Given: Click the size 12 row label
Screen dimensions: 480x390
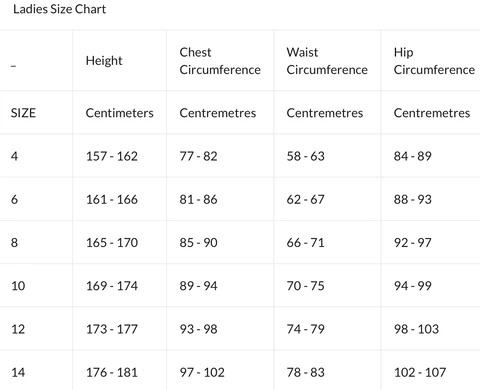Looking at the screenshot, I should coord(18,329).
